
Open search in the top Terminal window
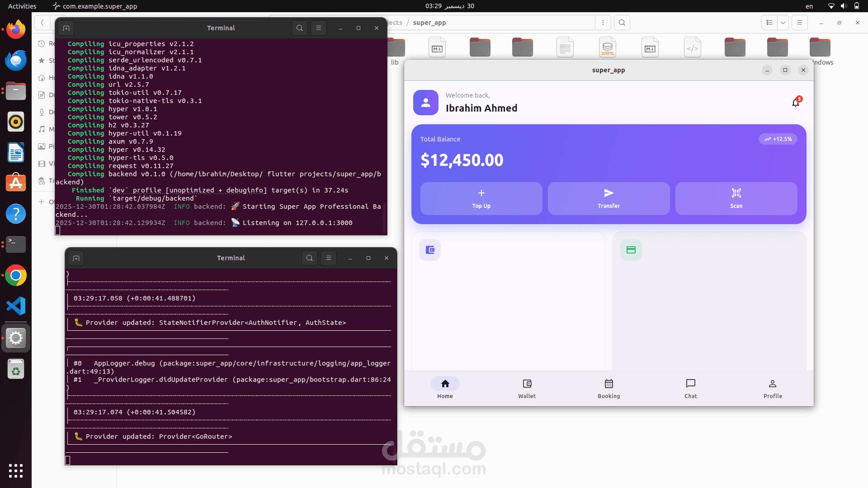[x=299, y=28]
